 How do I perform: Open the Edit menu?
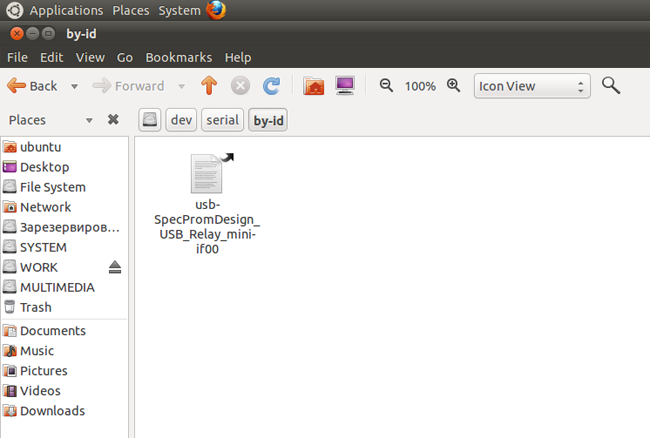[51, 57]
